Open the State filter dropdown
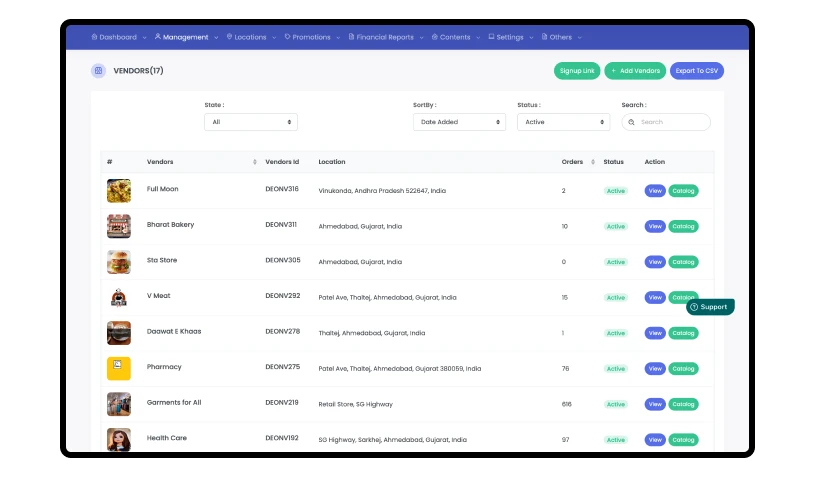The image size is (816, 477). click(x=250, y=122)
